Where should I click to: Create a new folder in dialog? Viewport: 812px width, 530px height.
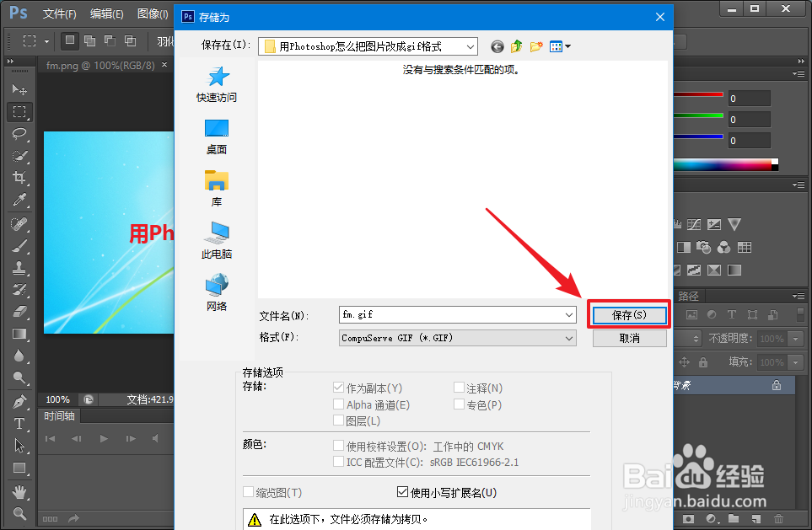click(x=536, y=46)
